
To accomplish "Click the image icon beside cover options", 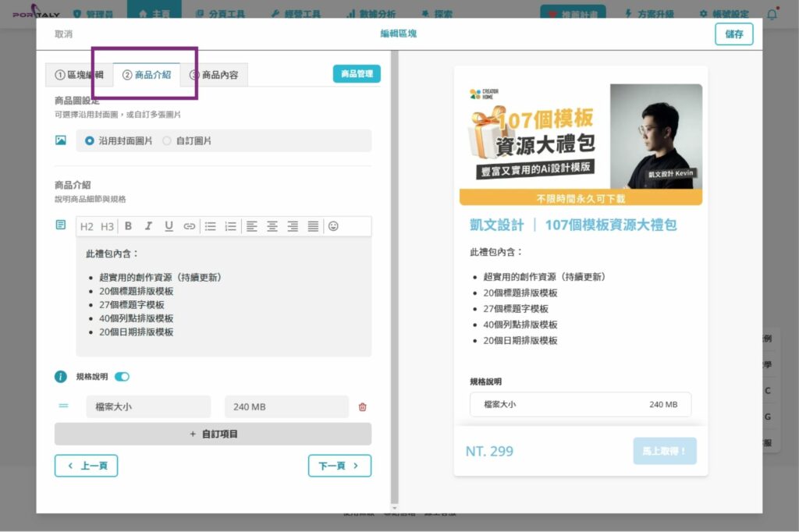I will click(x=61, y=140).
